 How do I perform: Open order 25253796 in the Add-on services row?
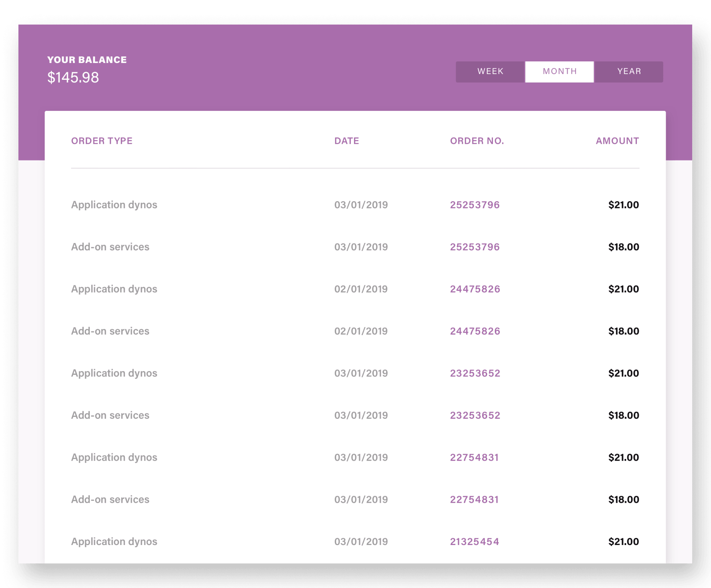click(x=475, y=247)
